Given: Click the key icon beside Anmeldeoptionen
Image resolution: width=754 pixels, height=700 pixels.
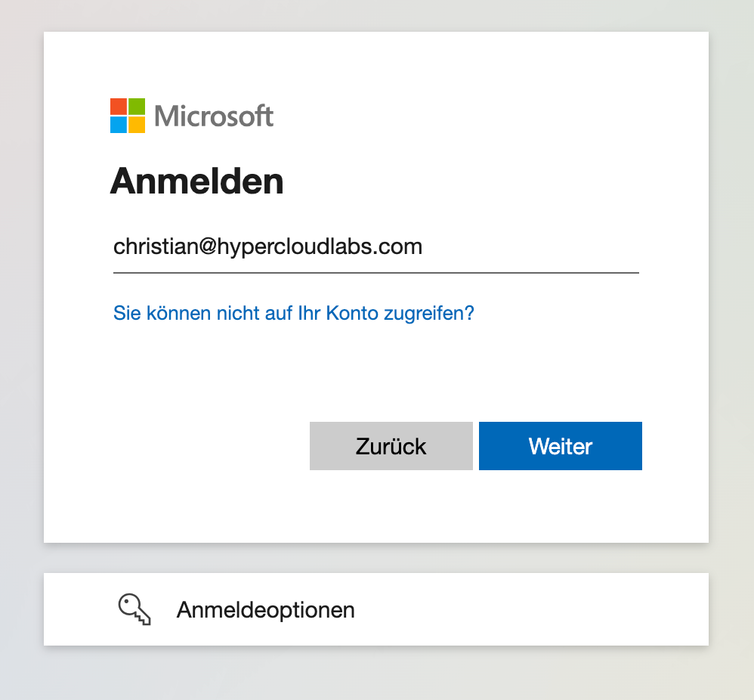Looking at the screenshot, I should click(x=134, y=609).
